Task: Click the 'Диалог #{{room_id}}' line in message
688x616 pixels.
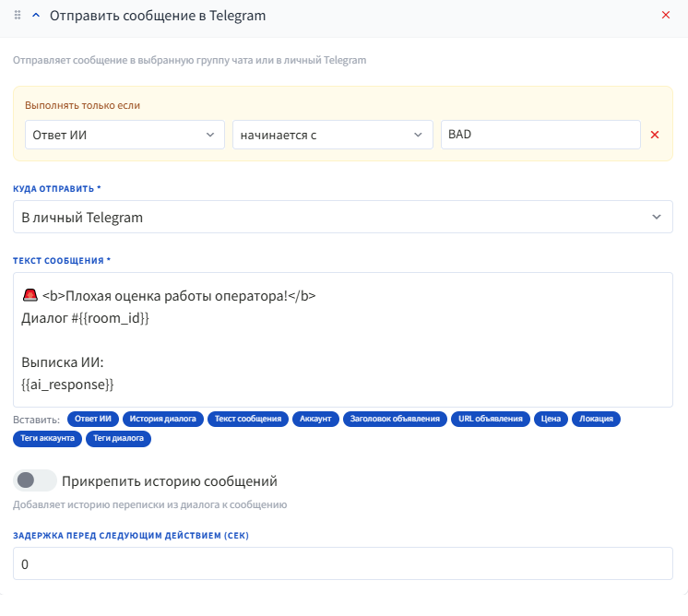Action: (85, 318)
